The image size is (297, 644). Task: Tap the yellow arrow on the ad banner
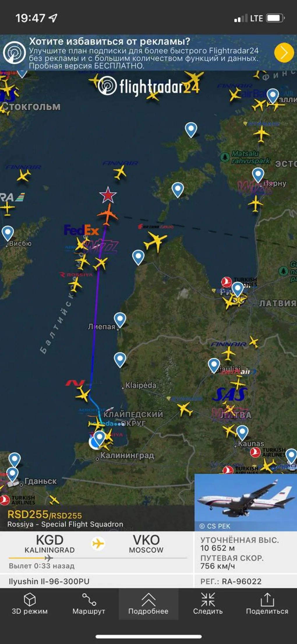point(284,53)
